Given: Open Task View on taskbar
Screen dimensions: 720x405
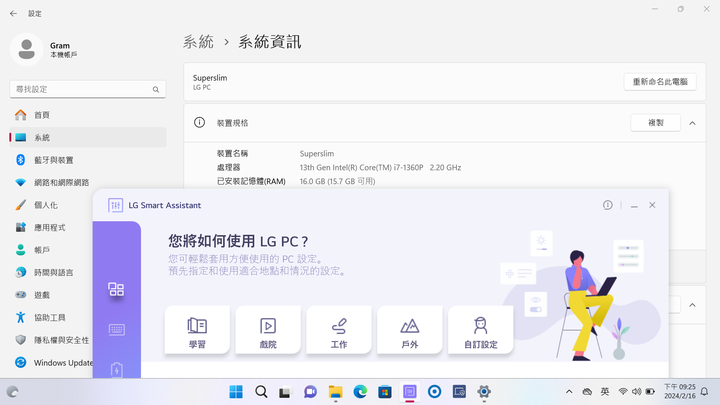Looking at the screenshot, I should pos(286,392).
